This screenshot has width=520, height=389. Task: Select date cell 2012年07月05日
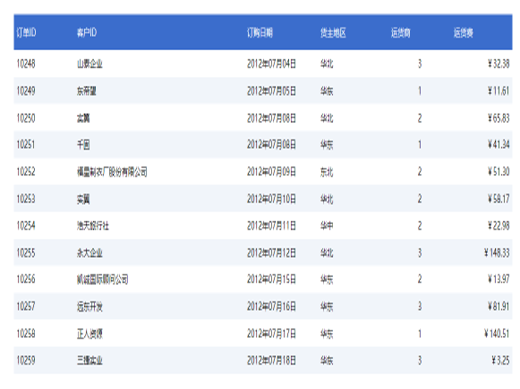click(271, 91)
